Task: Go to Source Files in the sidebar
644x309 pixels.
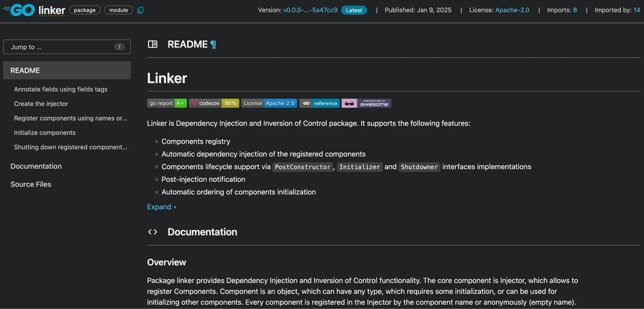Action: coord(31,184)
